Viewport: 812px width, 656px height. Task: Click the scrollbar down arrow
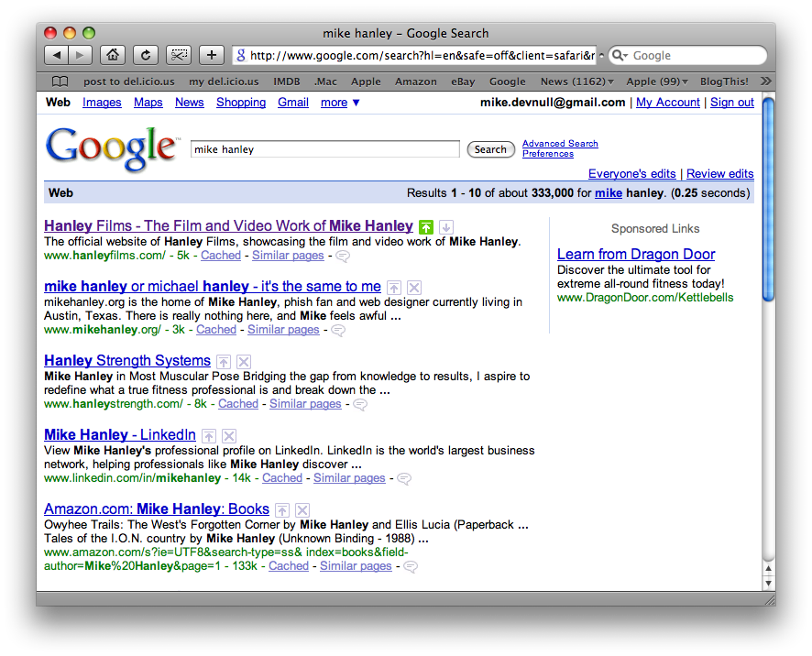coord(769,583)
